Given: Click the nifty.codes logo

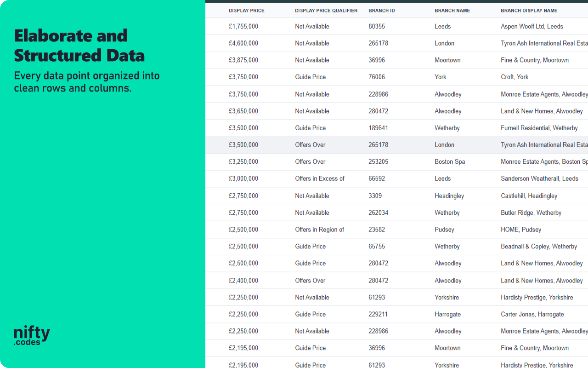Looking at the screenshot, I should 31,334.
